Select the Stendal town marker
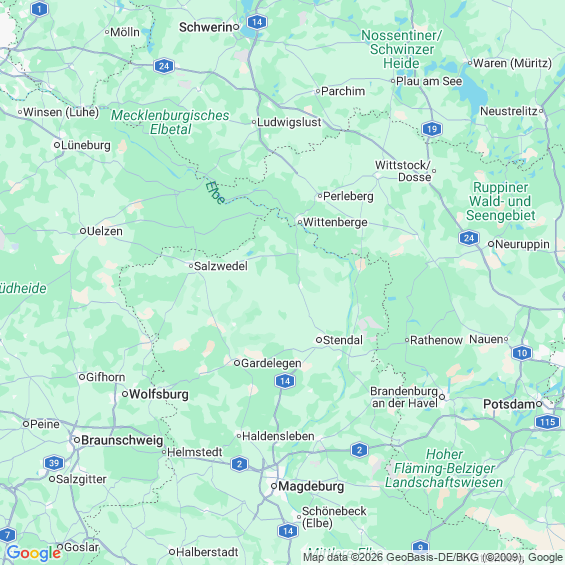Image resolution: width=565 pixels, height=565 pixels. click(319, 340)
